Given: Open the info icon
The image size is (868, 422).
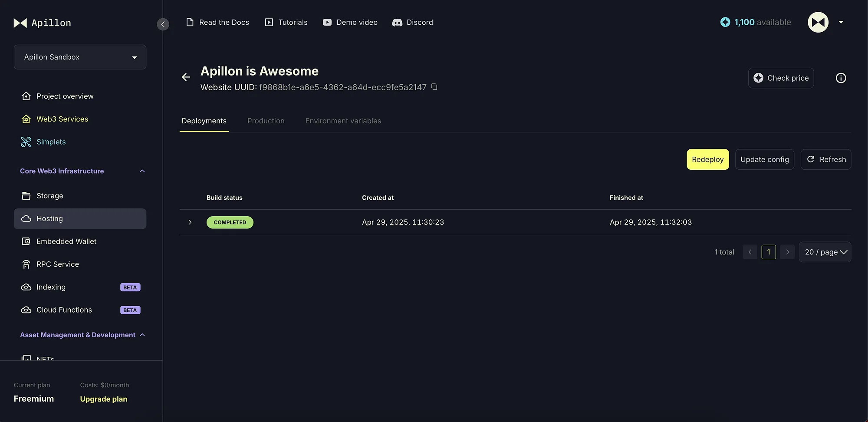Looking at the screenshot, I should [841, 78].
